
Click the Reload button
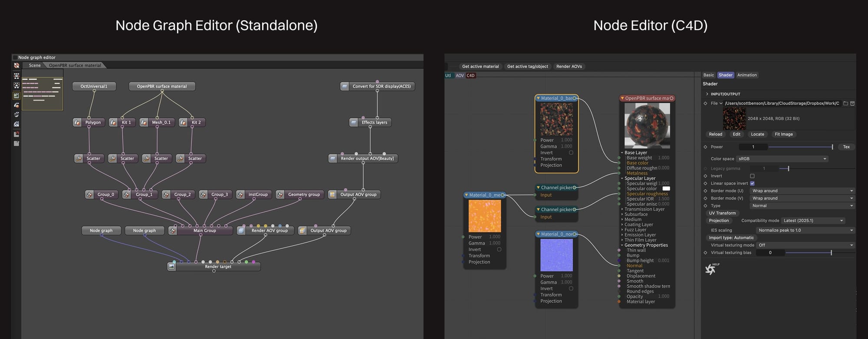coord(716,134)
